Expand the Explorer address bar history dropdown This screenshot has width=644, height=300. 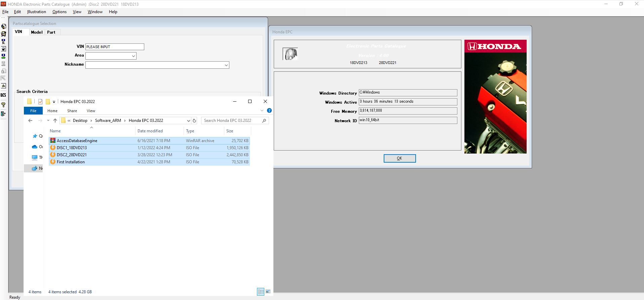tap(189, 121)
